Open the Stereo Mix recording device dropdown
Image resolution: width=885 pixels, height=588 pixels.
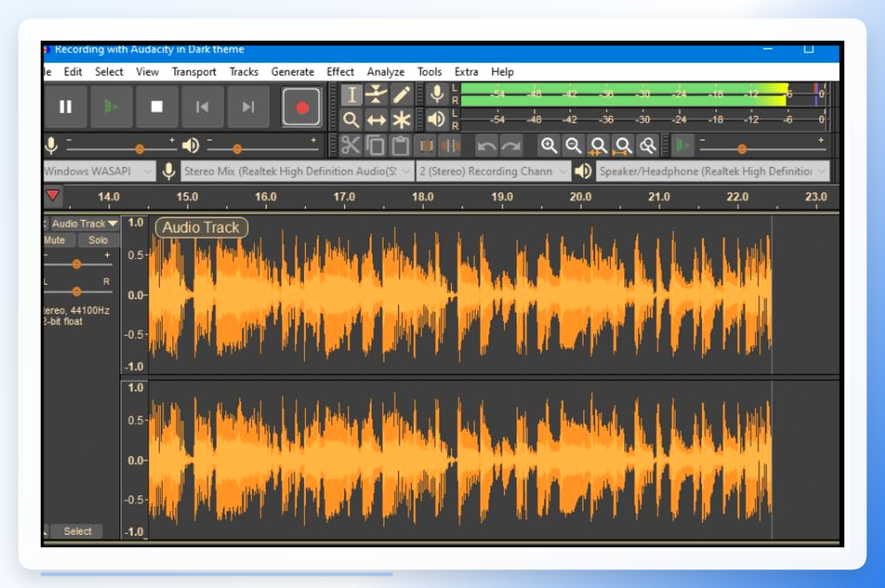coord(296,171)
